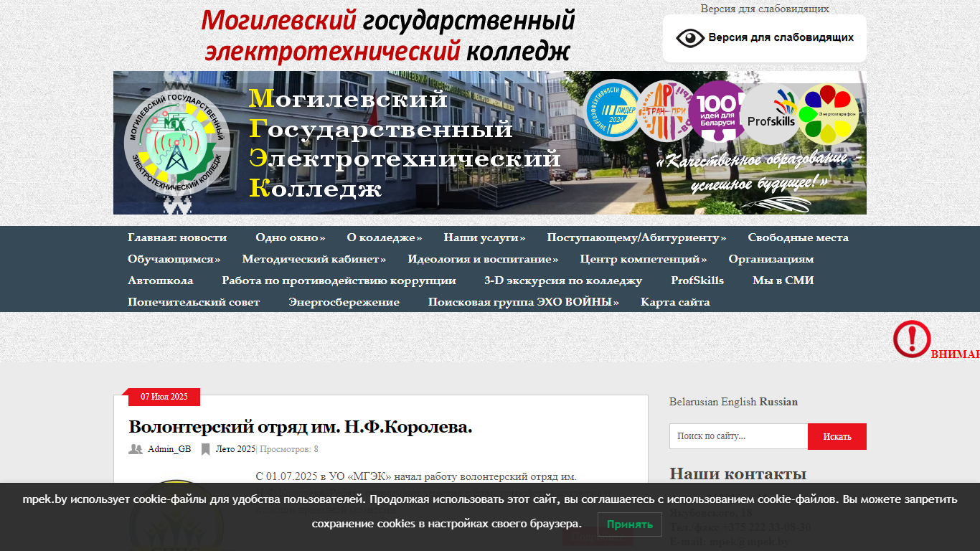Open the ProfSkills menu item

(x=697, y=281)
